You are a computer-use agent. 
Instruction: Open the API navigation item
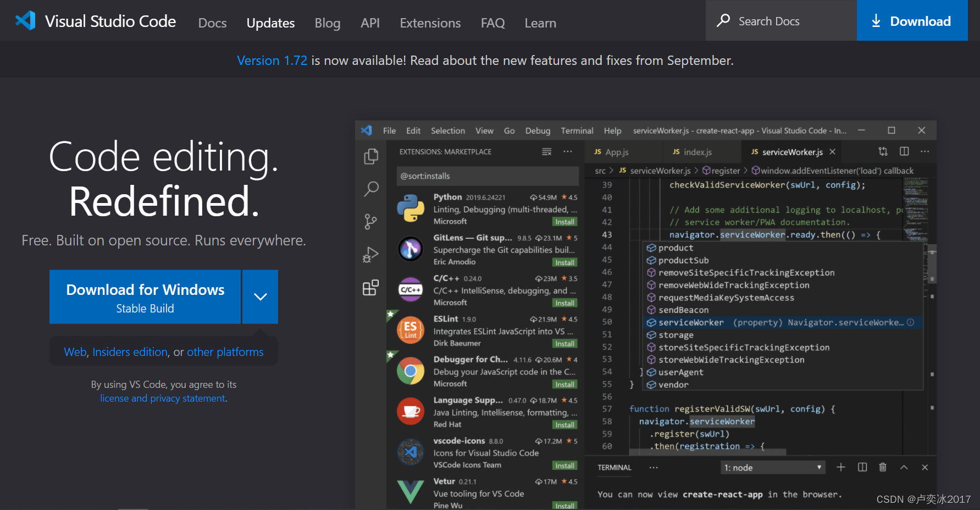click(370, 23)
